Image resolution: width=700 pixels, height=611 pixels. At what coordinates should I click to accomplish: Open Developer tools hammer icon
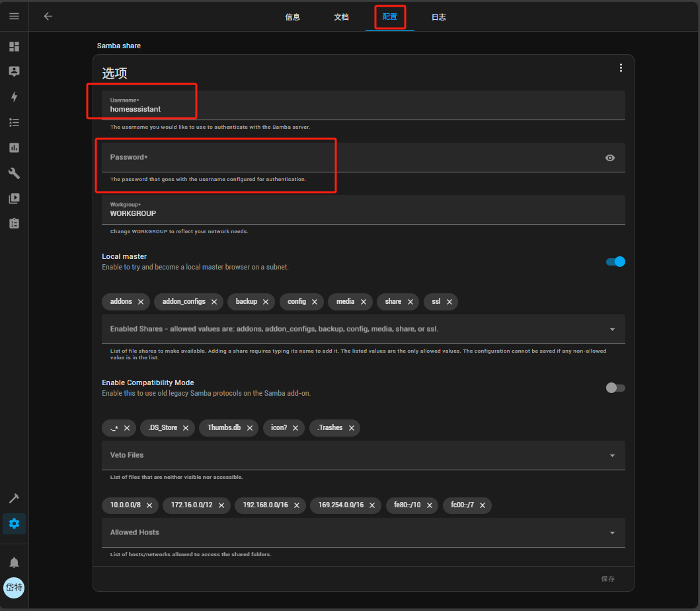point(14,498)
